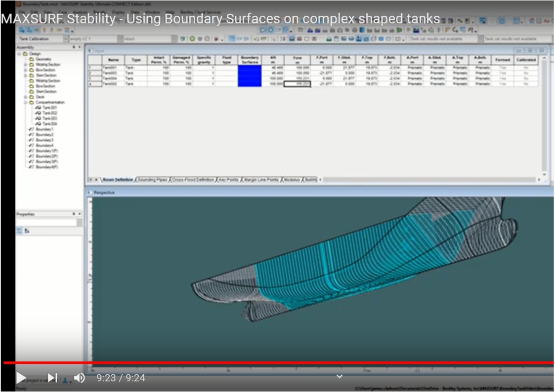Click the red video progress bar

277,363
